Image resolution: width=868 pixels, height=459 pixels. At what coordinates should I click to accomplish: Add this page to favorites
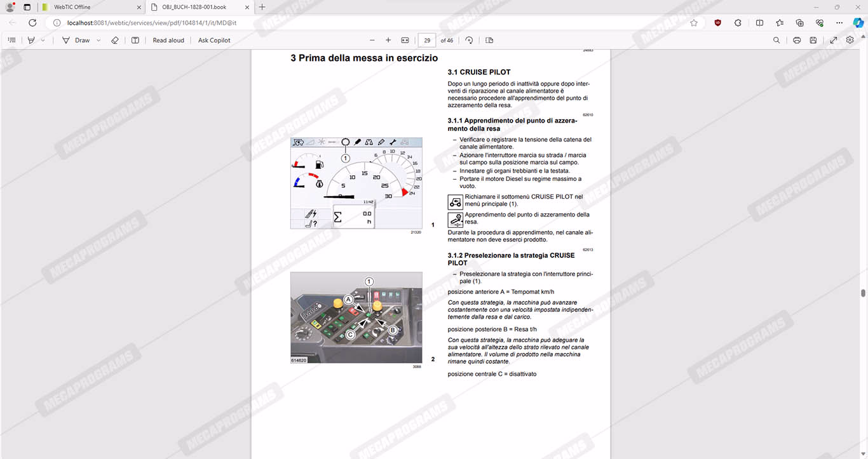[x=694, y=22]
